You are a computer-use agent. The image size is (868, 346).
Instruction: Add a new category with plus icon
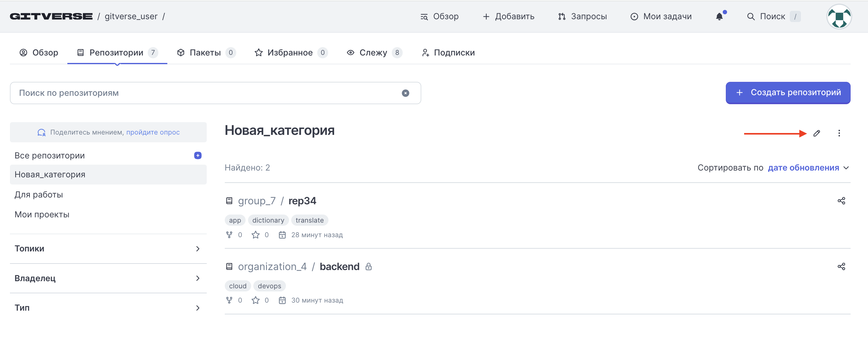[198, 156]
